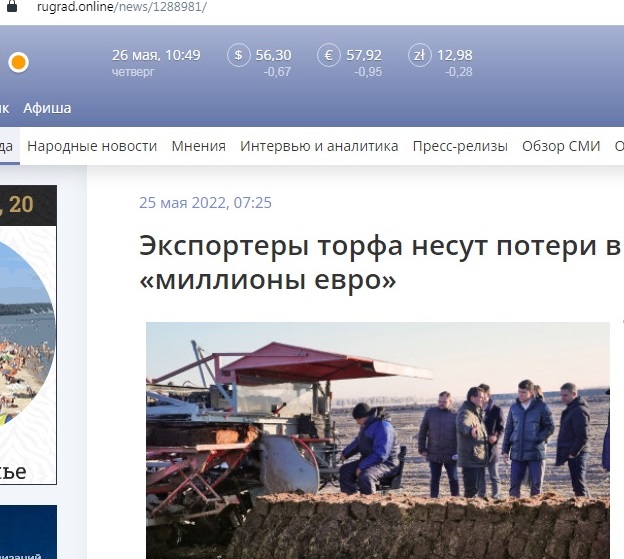Switch to Обзор СМИ tab

(561, 146)
